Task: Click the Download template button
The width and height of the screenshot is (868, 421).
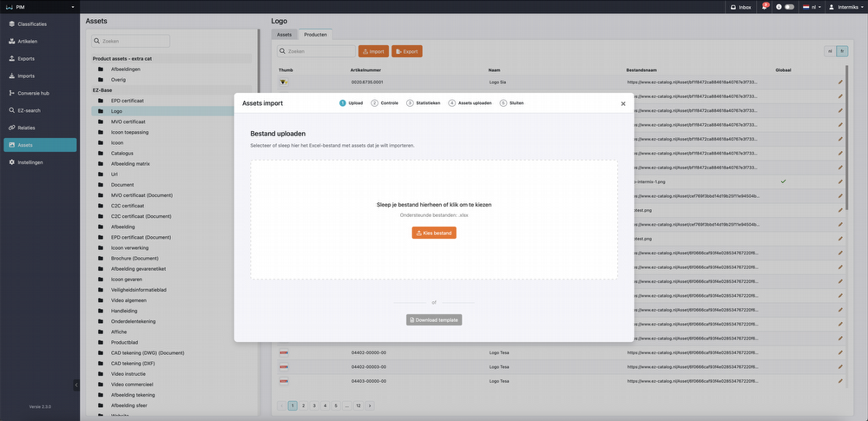Action: click(x=434, y=319)
